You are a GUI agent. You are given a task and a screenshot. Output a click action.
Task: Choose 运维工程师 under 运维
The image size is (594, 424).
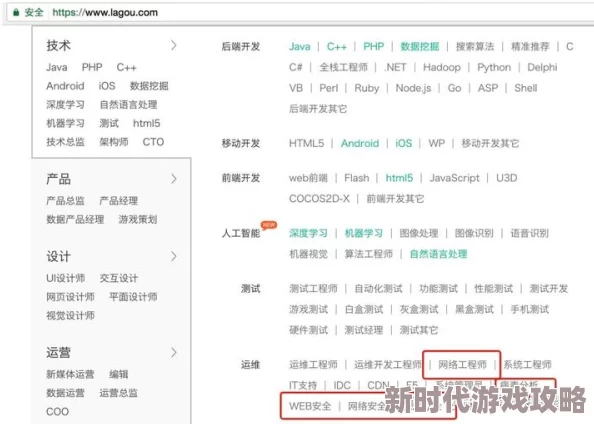313,365
